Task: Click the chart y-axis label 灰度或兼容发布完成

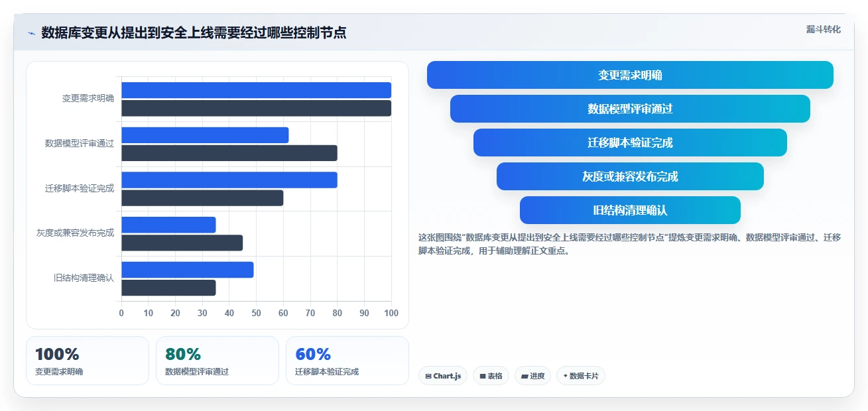Action: 76,233
